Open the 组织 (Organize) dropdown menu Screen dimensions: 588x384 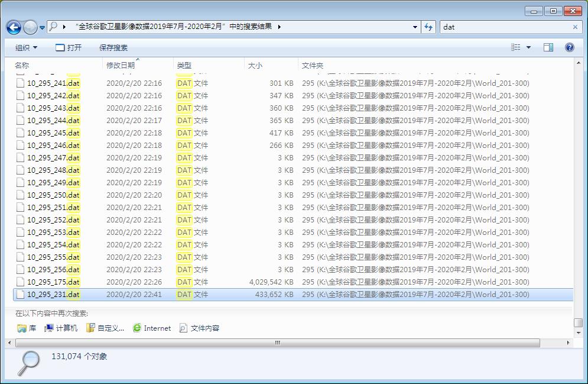25,47
